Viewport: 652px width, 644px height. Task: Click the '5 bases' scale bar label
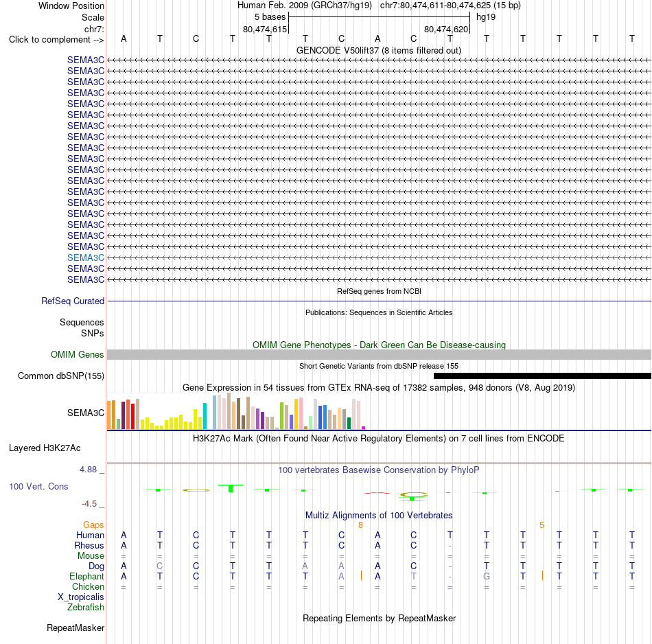[x=270, y=17]
